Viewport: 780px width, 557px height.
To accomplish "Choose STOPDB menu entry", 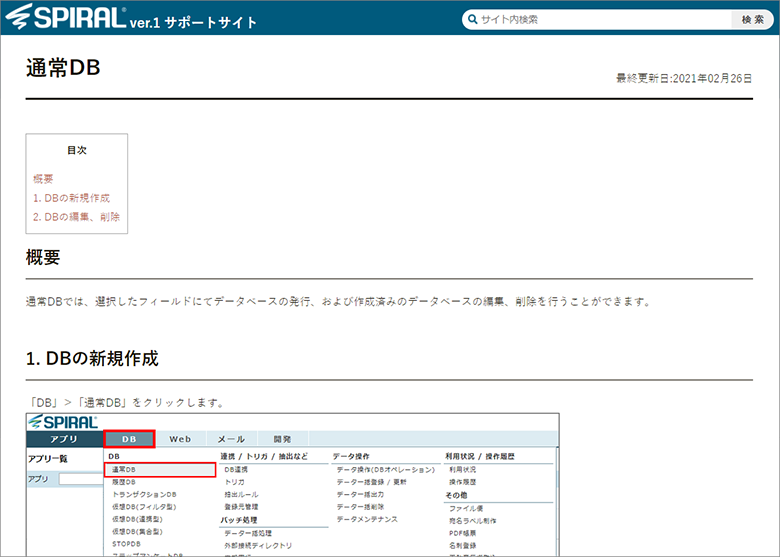I will click(126, 544).
